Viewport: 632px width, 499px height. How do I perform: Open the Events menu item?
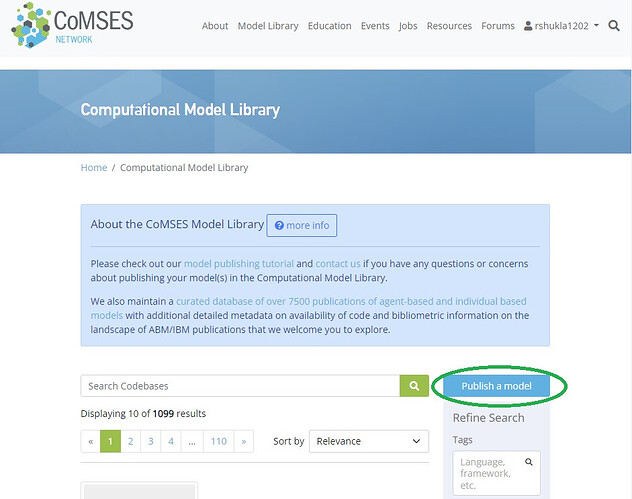point(375,26)
